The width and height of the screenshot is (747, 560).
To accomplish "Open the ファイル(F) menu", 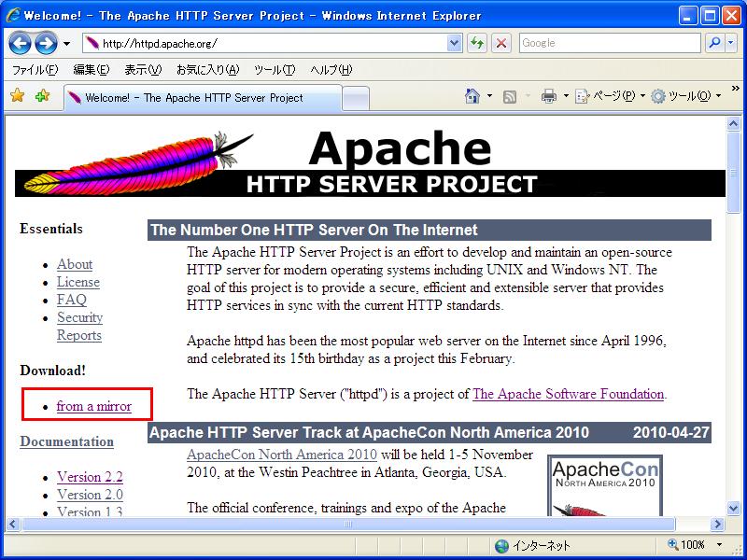I will pyautogui.click(x=35, y=70).
